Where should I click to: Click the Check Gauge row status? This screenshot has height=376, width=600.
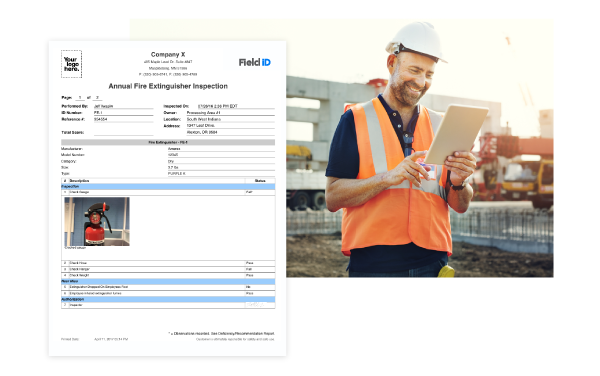tap(249, 192)
